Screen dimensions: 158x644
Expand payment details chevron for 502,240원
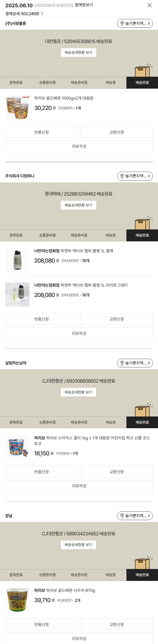42,14
